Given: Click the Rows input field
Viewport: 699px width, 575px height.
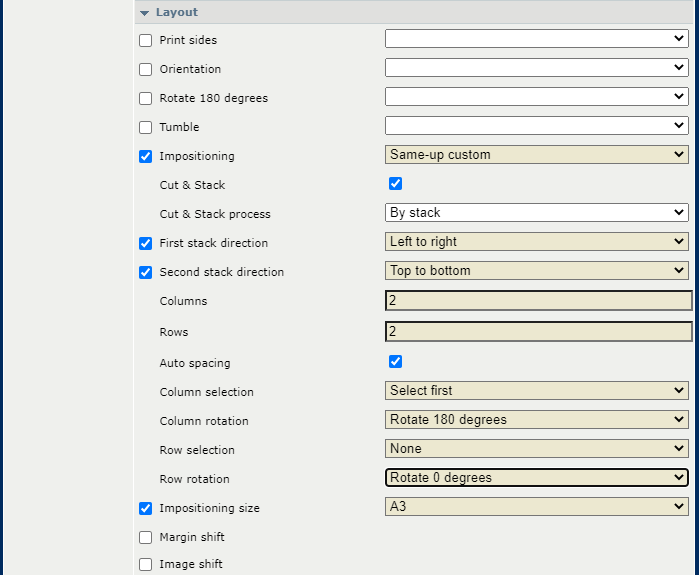Looking at the screenshot, I should [538, 332].
